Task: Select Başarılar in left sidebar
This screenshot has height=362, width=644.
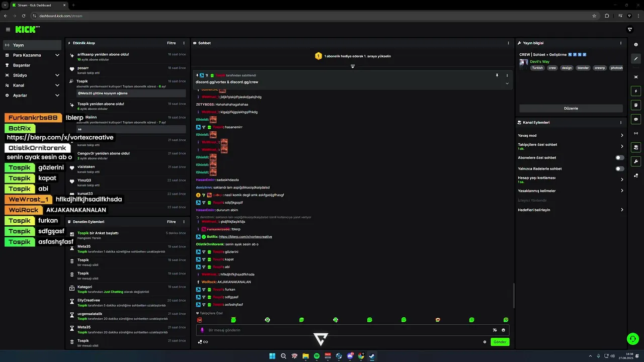Action: pos(32,65)
